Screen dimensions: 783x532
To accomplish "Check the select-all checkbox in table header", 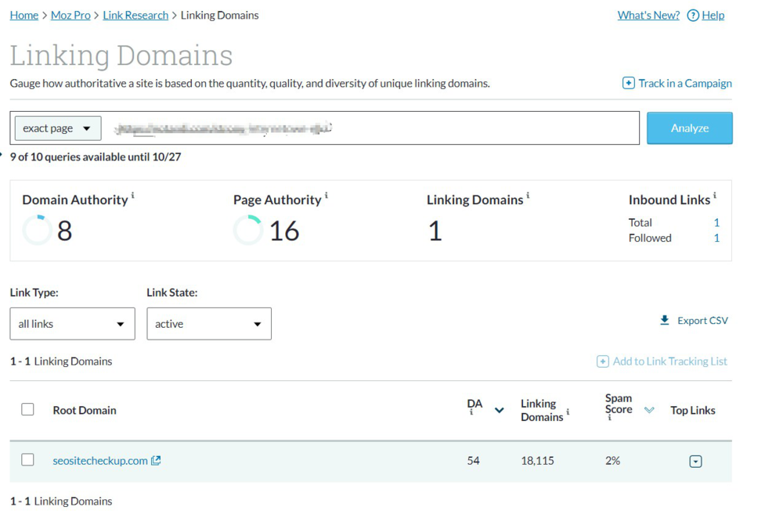I will 27,409.
